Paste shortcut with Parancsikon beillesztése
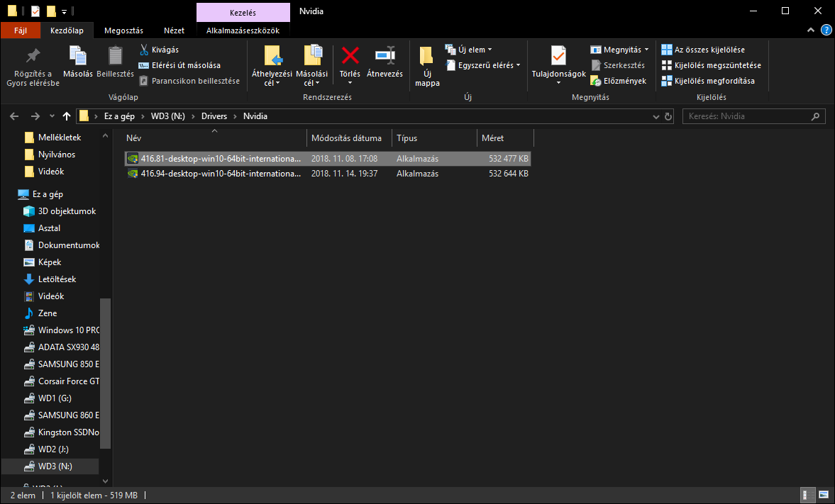The width and height of the screenshot is (835, 504). click(x=189, y=81)
